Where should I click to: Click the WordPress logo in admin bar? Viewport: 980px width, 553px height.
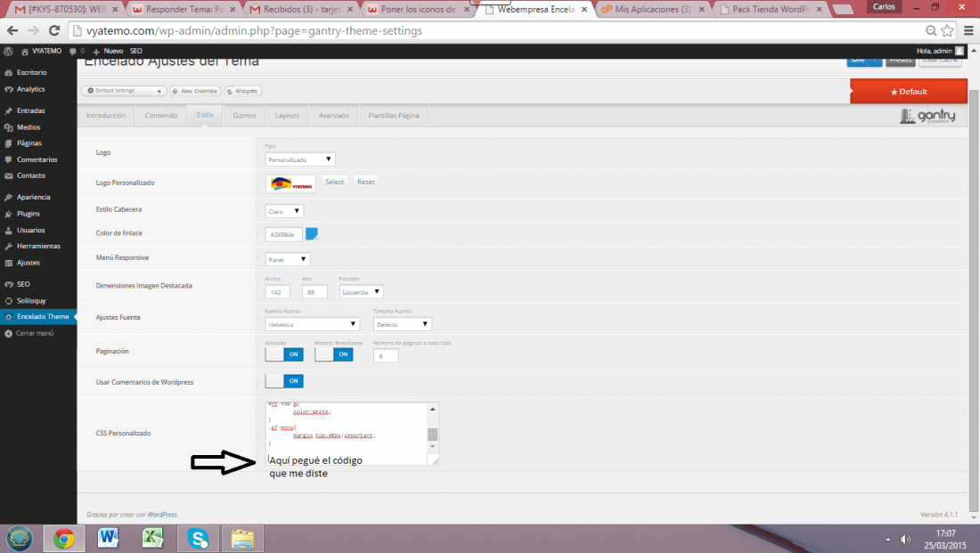coord(8,52)
